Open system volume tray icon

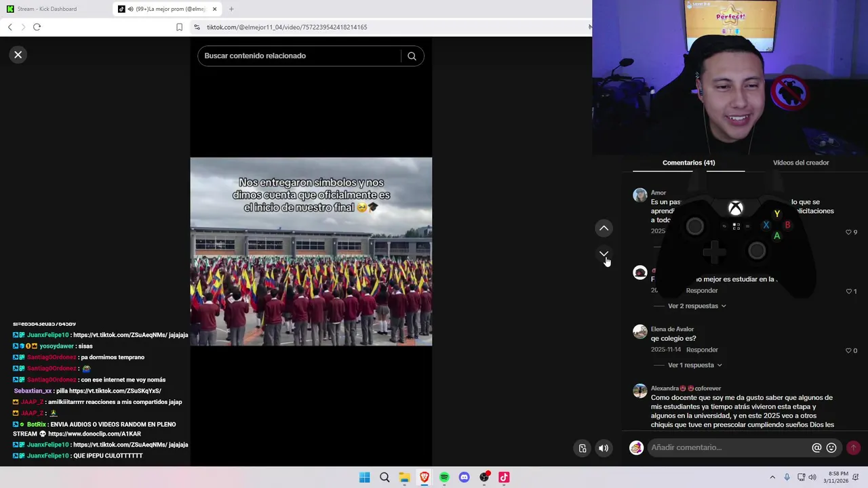coord(812,477)
